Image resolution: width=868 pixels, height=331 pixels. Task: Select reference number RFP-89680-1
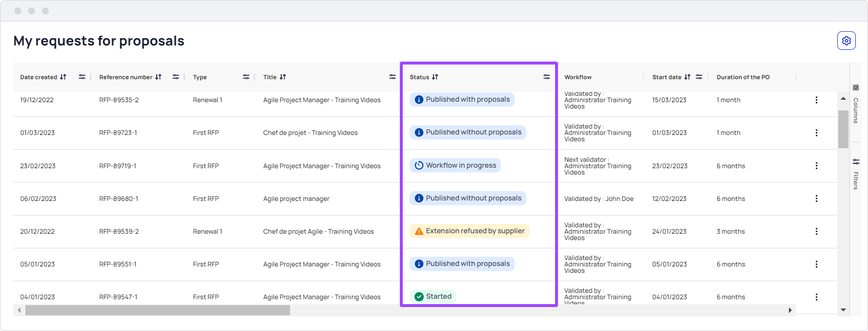click(x=119, y=199)
